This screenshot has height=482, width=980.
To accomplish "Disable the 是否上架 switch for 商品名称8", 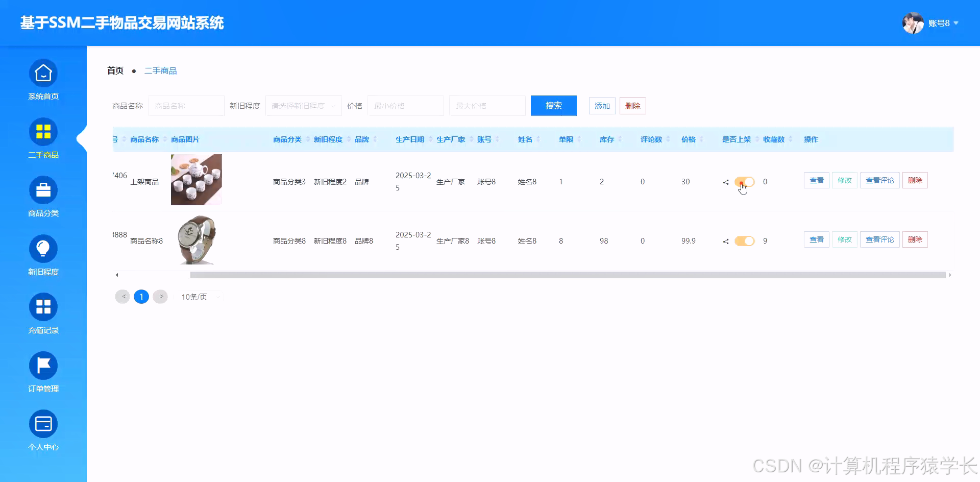I will [745, 240].
